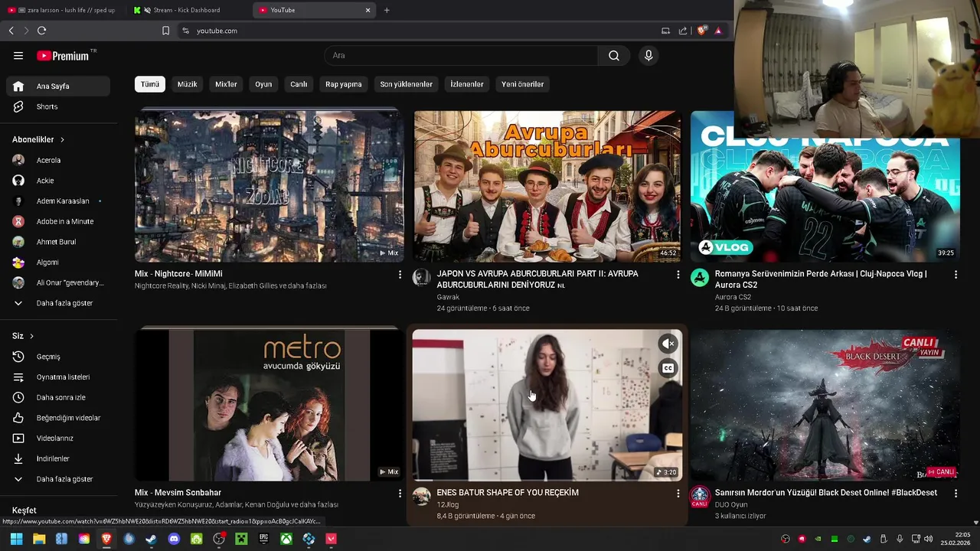Open Geçmiş watch history
The image size is (980, 551).
point(58,357)
